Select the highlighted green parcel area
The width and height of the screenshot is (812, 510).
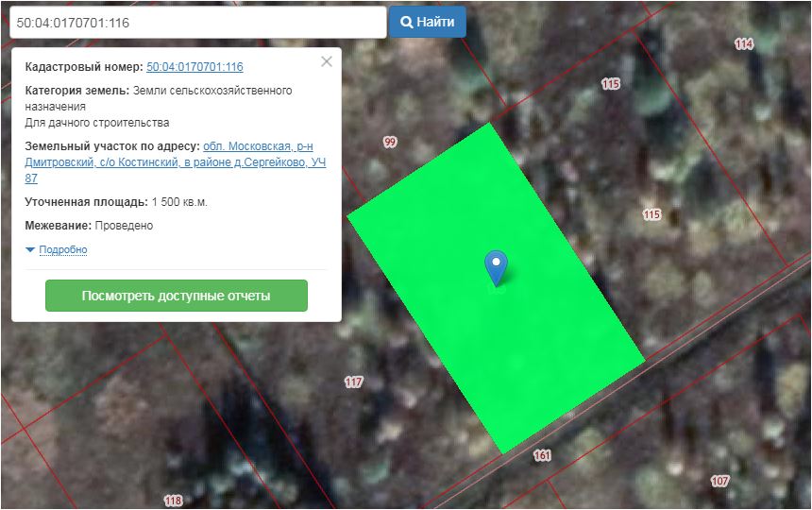click(529, 331)
